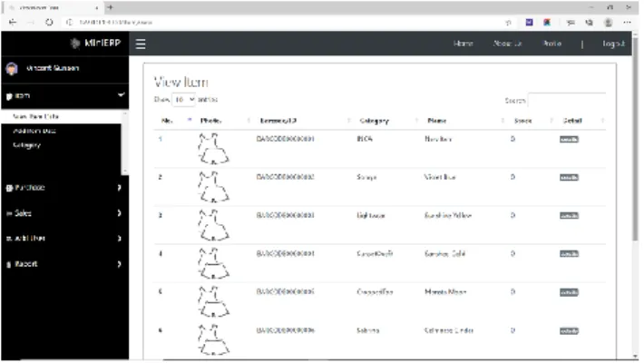
Task: Sort the table by Stock column
Action: pos(532,121)
